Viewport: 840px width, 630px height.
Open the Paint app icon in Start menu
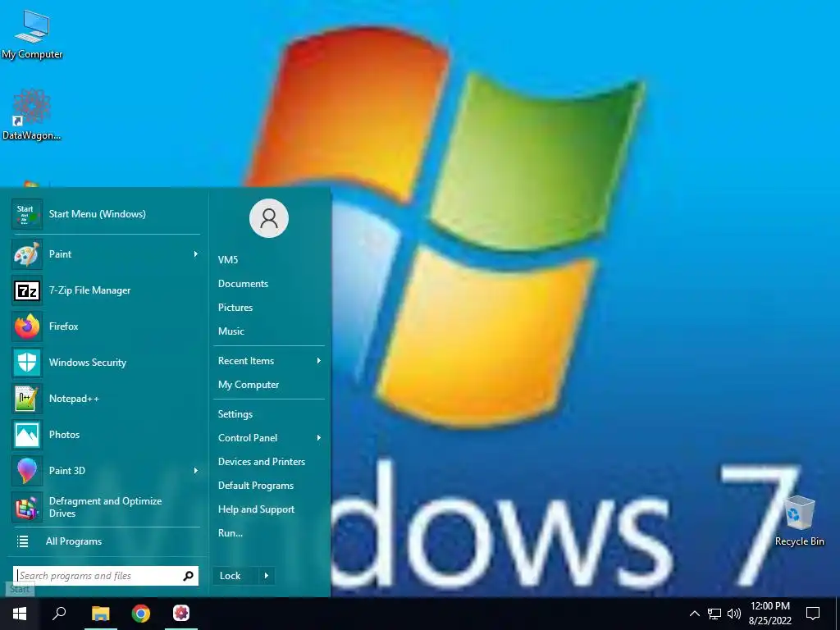point(27,254)
